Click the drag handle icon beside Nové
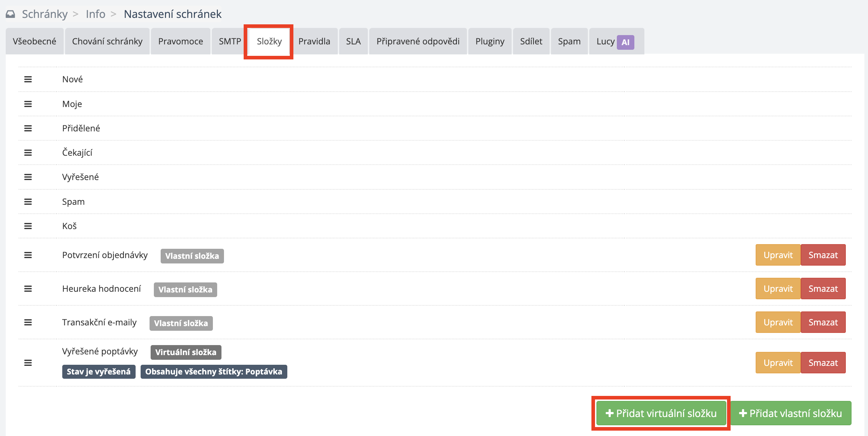The image size is (868, 436). tap(28, 79)
